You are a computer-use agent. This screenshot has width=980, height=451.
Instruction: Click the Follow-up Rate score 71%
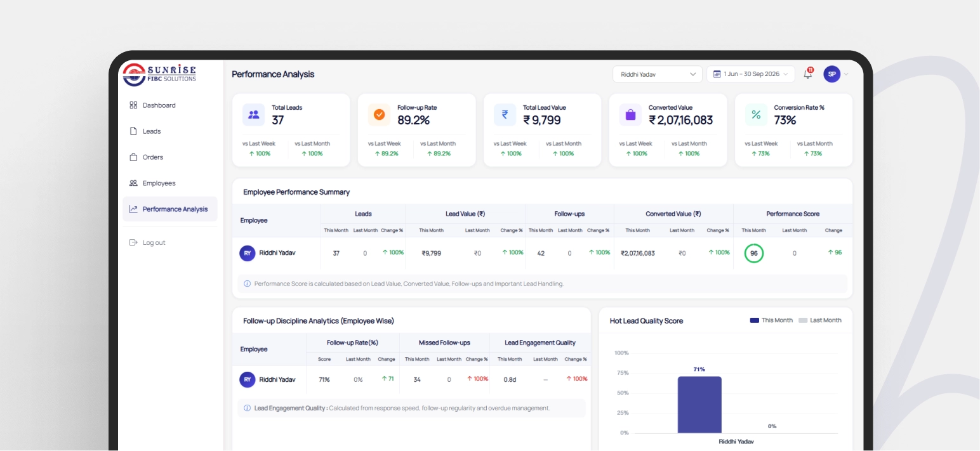324,380
